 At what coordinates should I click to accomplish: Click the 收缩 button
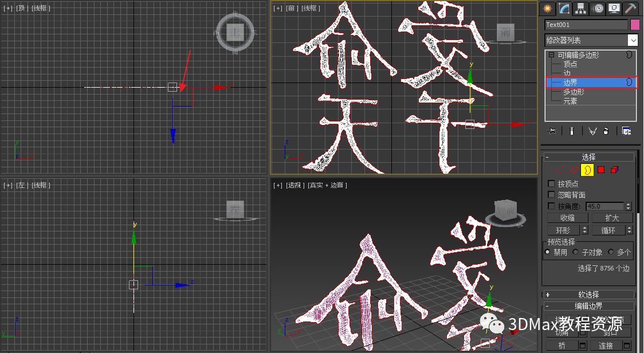click(x=568, y=217)
